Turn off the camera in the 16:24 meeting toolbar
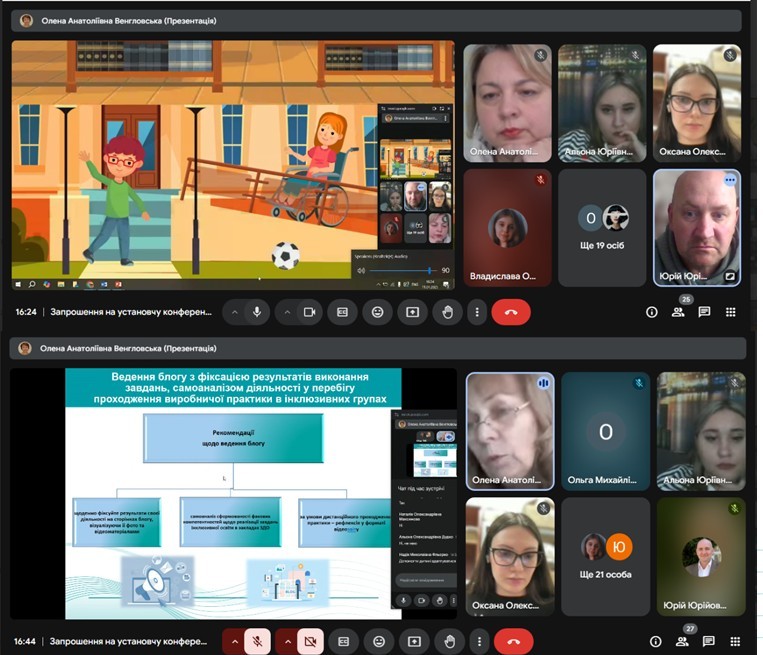 [309, 312]
